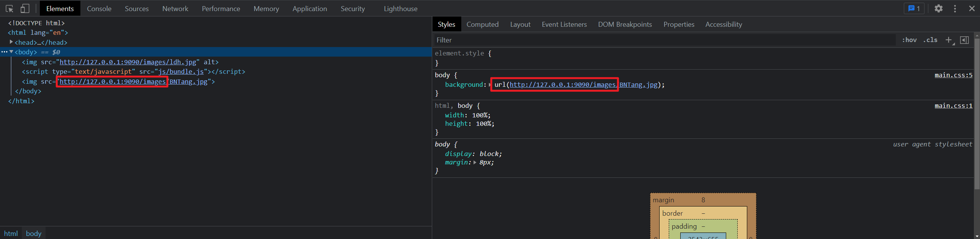This screenshot has height=239, width=980.
Task: Open the body node actions ellipsis
Action: tap(4, 52)
